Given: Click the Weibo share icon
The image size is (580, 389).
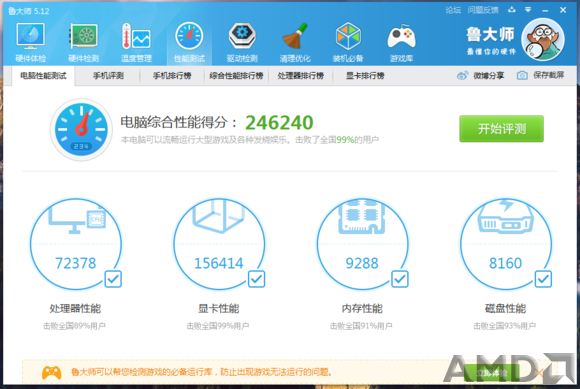Looking at the screenshot, I should [462, 75].
